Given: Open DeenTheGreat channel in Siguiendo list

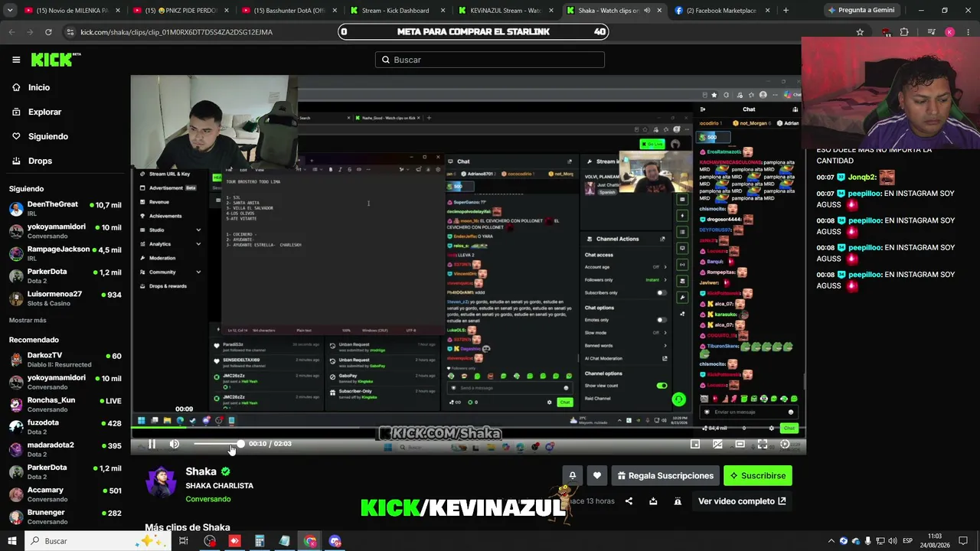Looking at the screenshot, I should tap(65, 208).
